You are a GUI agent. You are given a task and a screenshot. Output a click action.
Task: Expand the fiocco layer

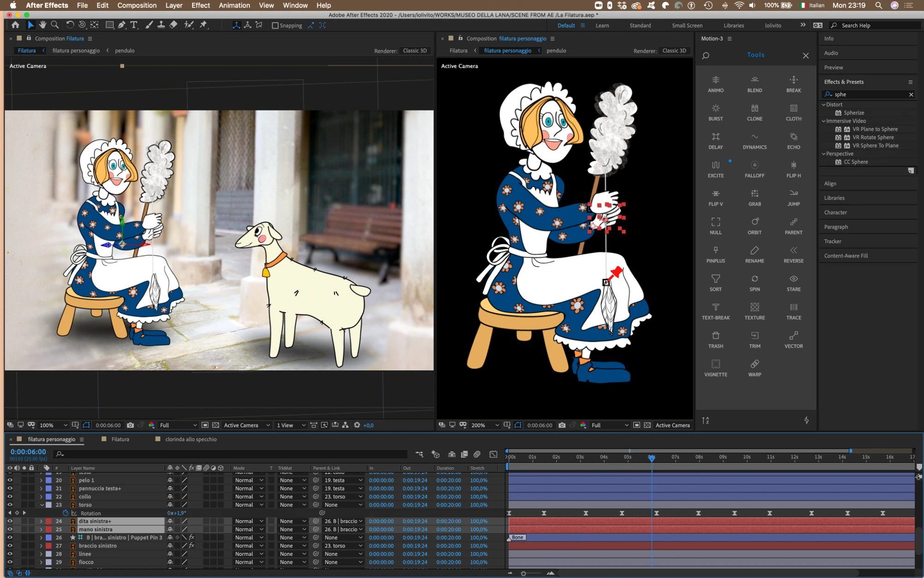(x=41, y=562)
